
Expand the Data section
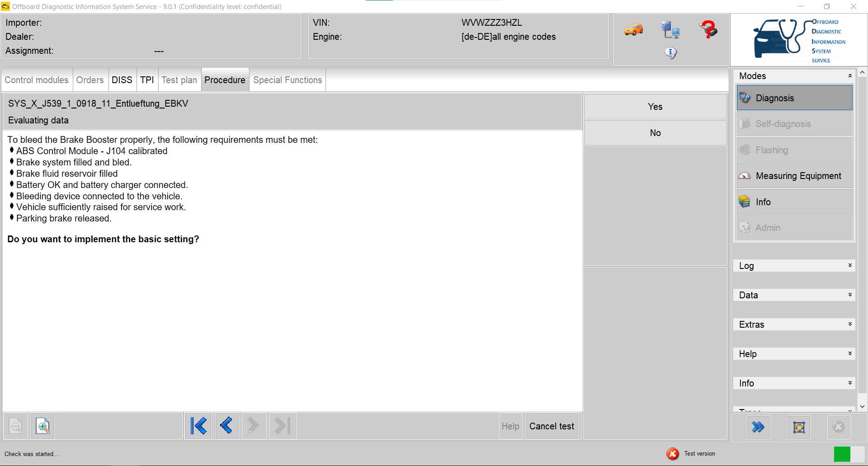(x=849, y=295)
